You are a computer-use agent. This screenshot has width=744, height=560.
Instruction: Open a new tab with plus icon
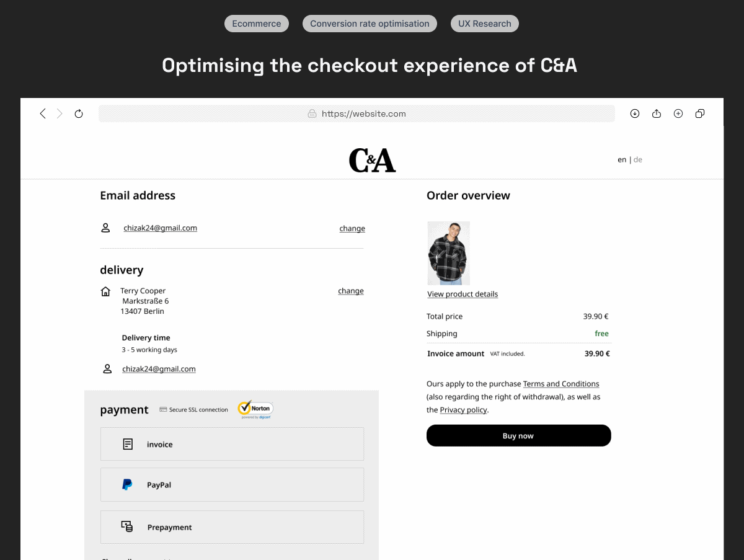(678, 113)
